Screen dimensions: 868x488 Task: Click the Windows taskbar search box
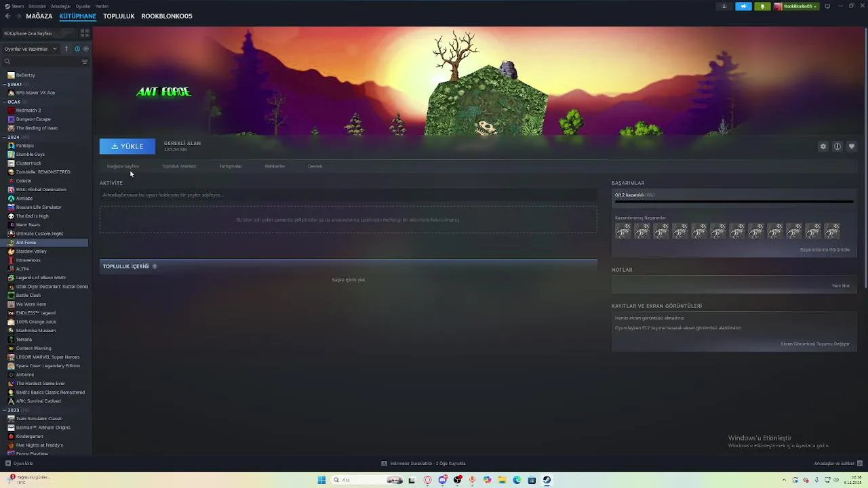pyautogui.click(x=367, y=480)
